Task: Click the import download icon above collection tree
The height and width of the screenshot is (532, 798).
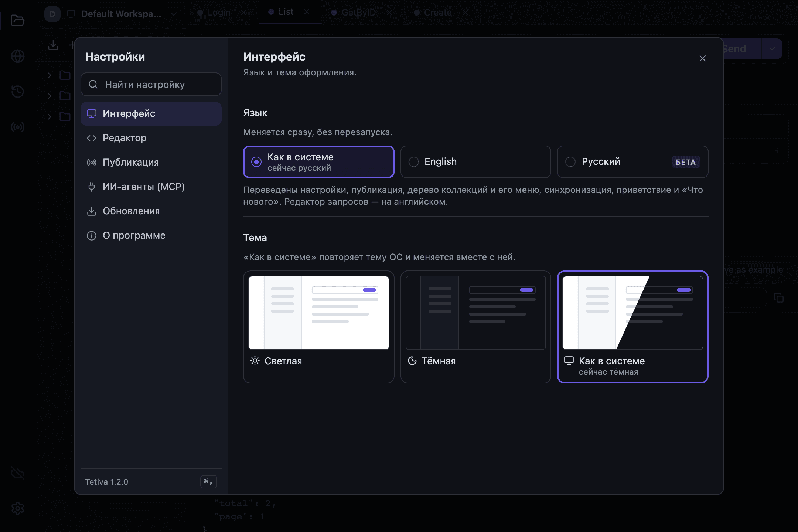Action: [53, 45]
